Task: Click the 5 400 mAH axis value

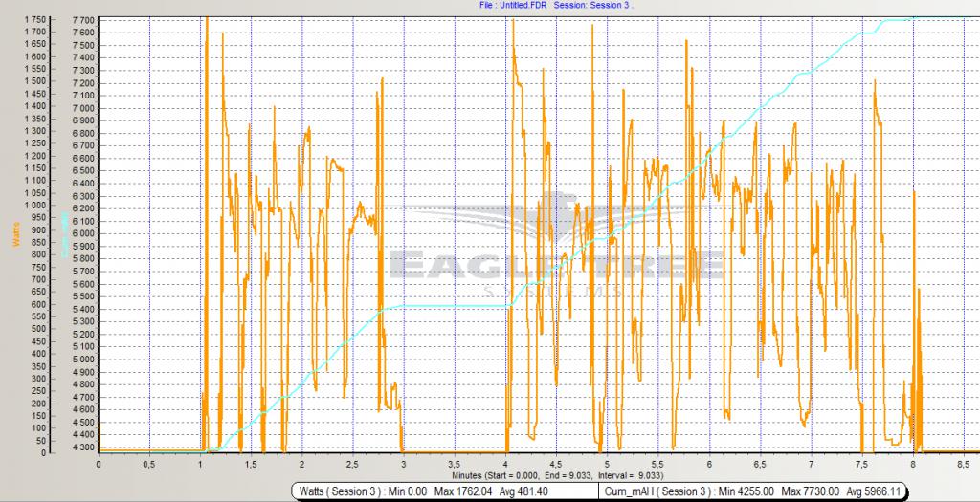Action: [x=82, y=308]
